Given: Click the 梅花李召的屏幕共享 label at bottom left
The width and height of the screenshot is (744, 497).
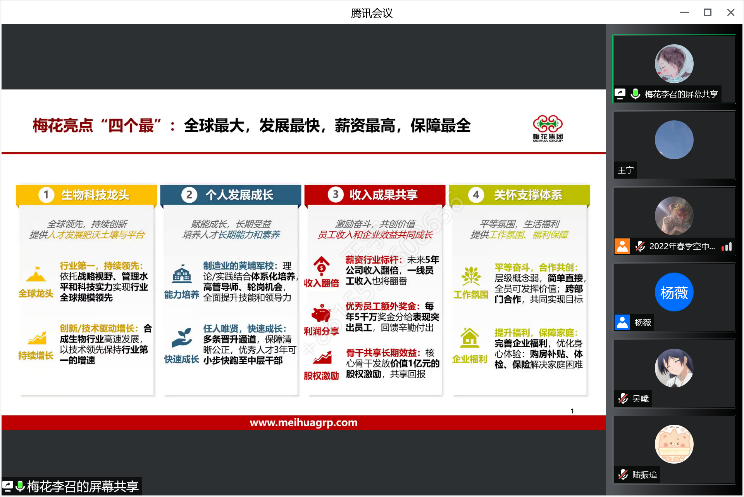Looking at the screenshot, I should tap(82, 487).
